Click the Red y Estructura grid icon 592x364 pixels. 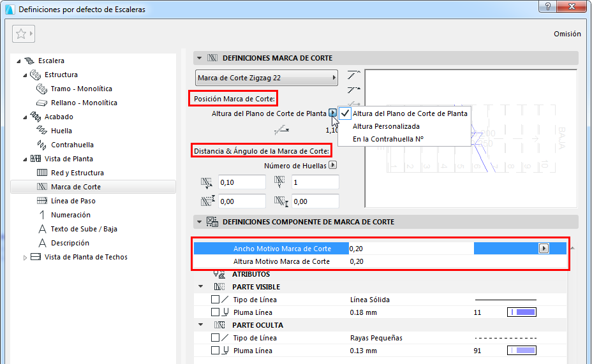coord(42,173)
